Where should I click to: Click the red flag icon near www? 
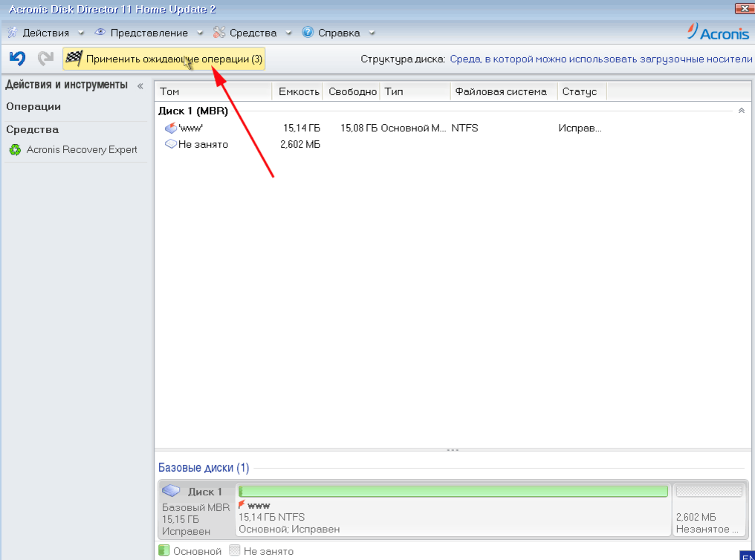point(242,504)
